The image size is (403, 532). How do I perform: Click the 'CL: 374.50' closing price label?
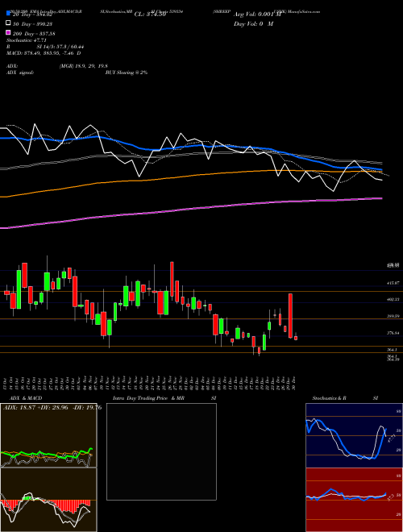click(x=150, y=15)
